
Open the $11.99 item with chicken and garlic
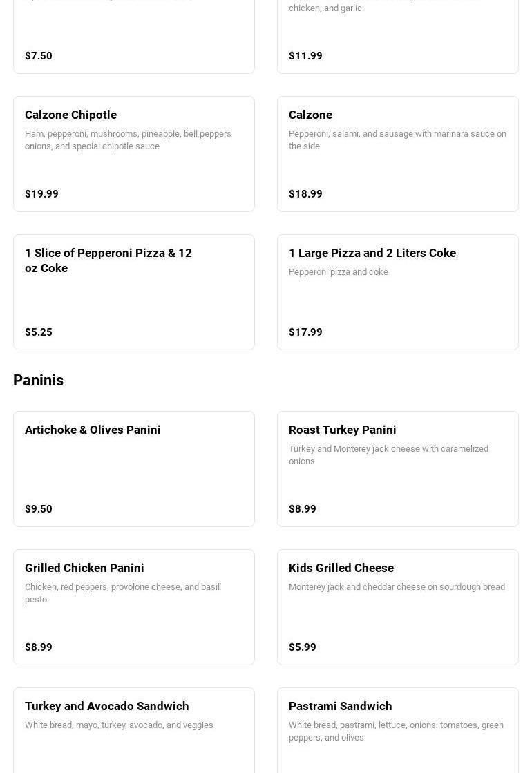coord(398,37)
